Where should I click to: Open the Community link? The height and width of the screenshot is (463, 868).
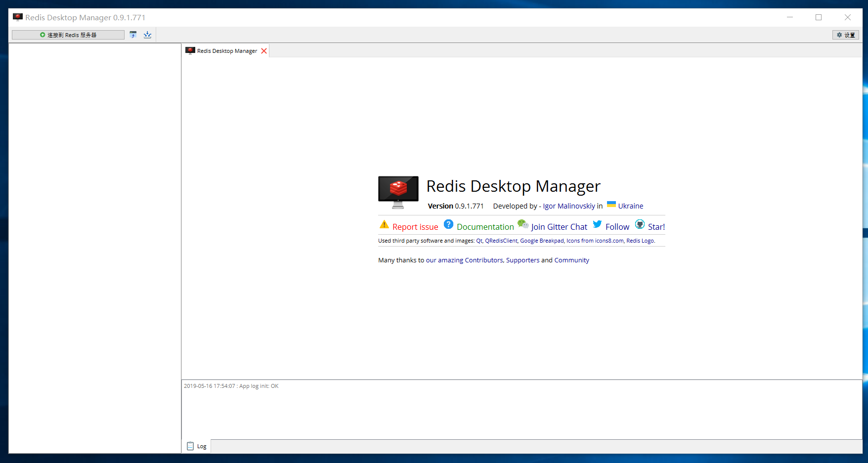571,260
